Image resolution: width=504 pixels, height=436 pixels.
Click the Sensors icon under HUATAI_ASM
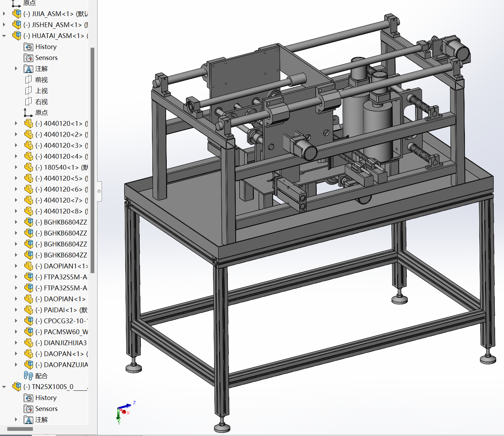click(28, 58)
